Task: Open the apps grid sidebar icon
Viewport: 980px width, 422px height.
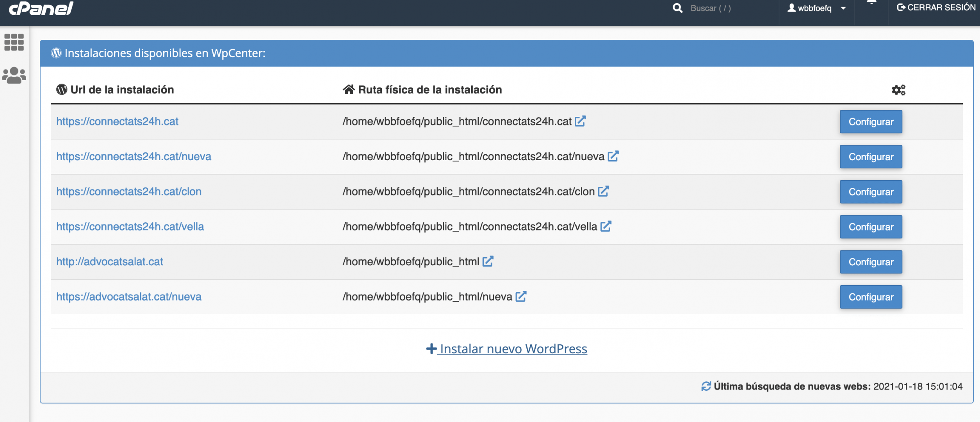Action: pos(14,42)
